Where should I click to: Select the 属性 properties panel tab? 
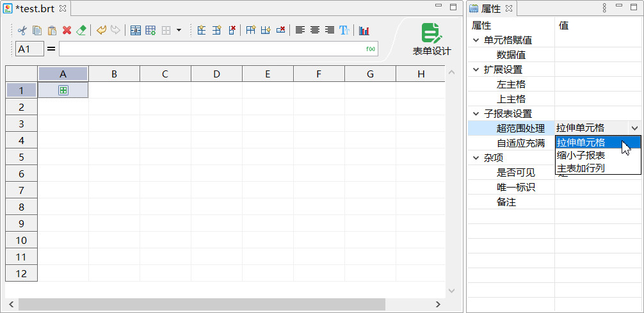[x=490, y=8]
